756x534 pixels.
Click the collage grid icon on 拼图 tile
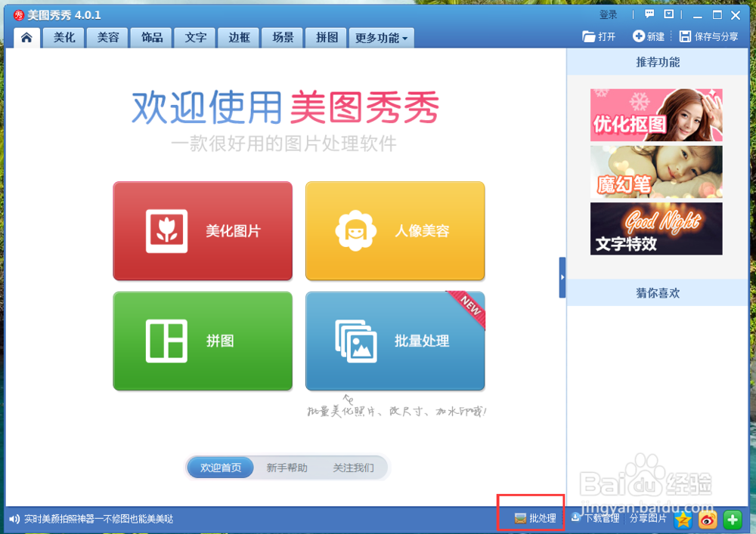167,341
